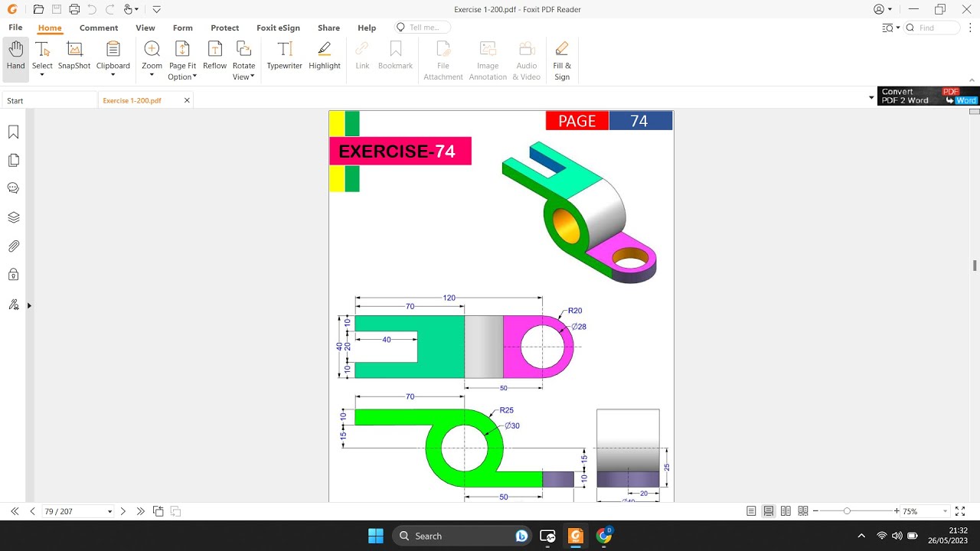Screen dimensions: 980x551
Task: Open the Attachments side panel
Action: [14, 246]
